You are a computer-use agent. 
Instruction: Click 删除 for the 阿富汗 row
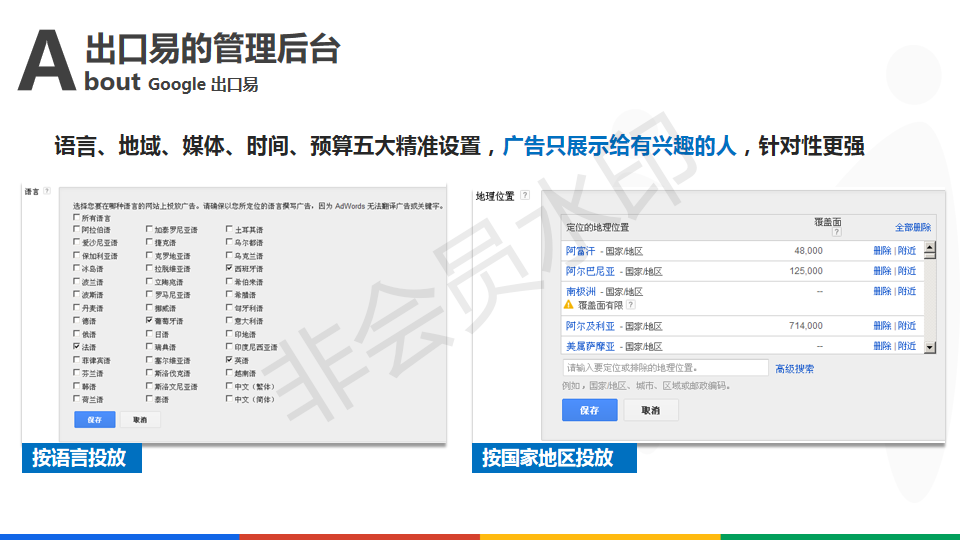[x=882, y=251]
